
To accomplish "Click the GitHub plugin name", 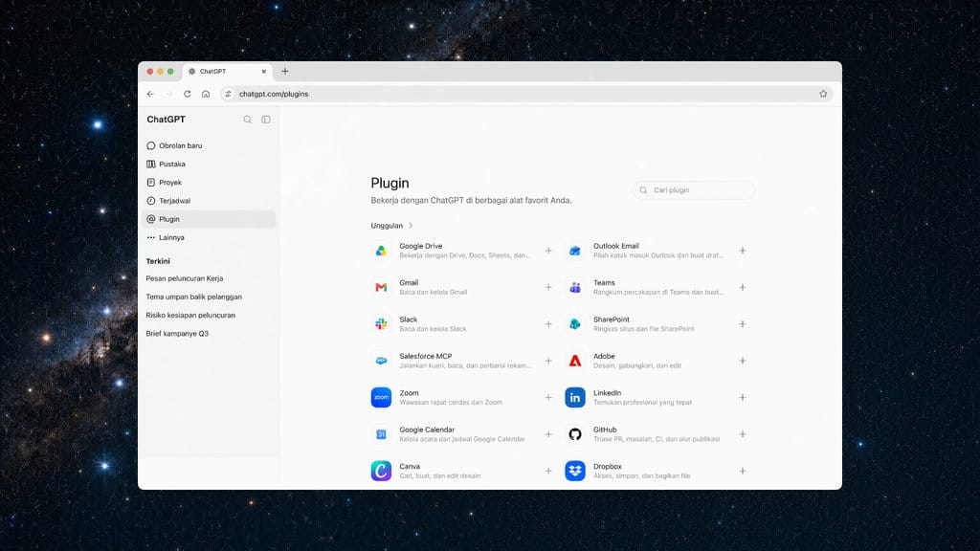I will [x=605, y=430].
